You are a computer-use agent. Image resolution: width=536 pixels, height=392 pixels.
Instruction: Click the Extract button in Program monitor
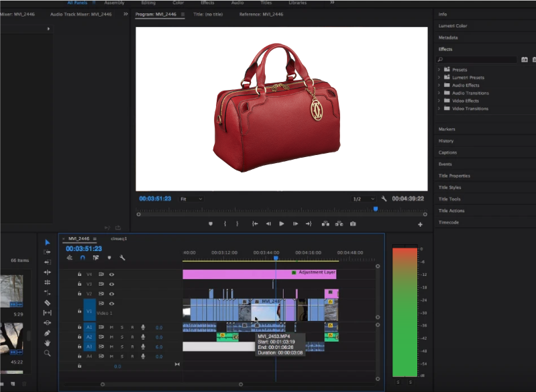tap(339, 224)
